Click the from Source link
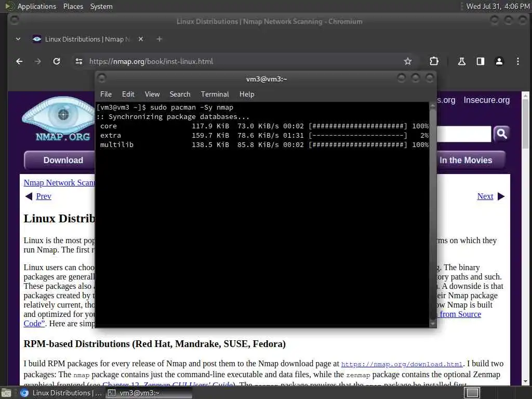This screenshot has height=399, width=532. [x=460, y=314]
